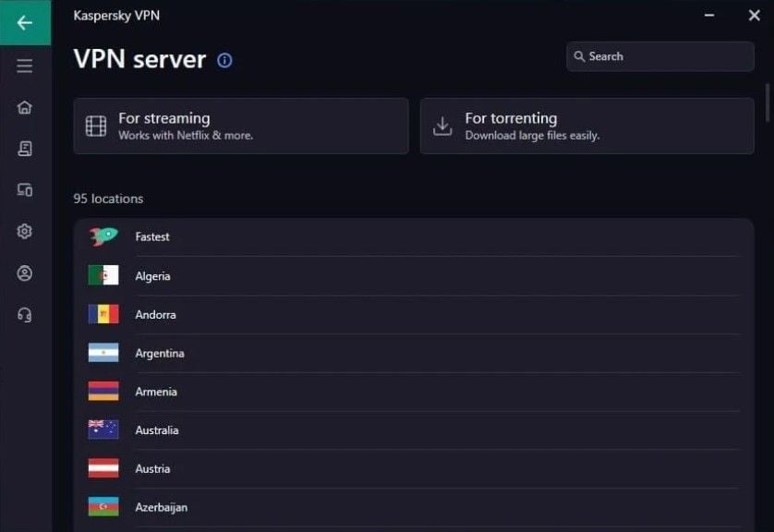The height and width of the screenshot is (532, 774).
Task: Click the film strip streaming icon
Action: pos(96,126)
